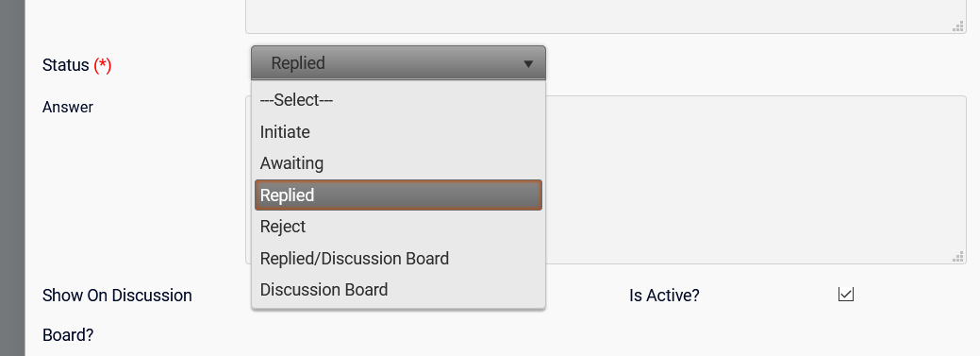Click the Status field label
Screen dimensions: 980x356
point(66,65)
